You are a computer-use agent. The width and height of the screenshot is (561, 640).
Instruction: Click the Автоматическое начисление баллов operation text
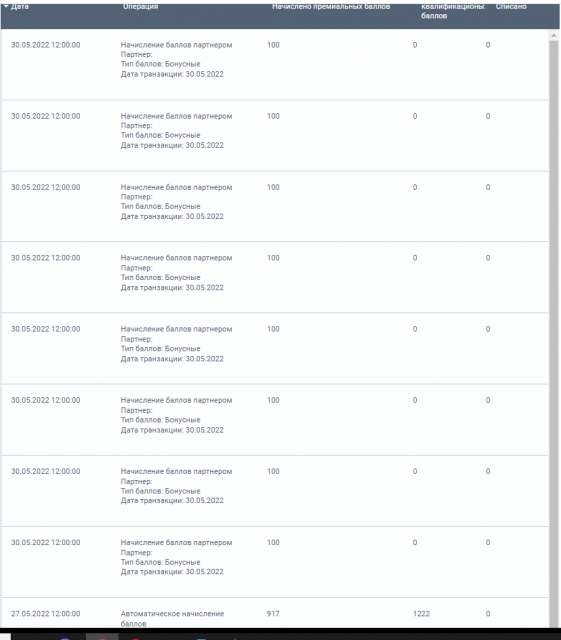[x=172, y=618]
